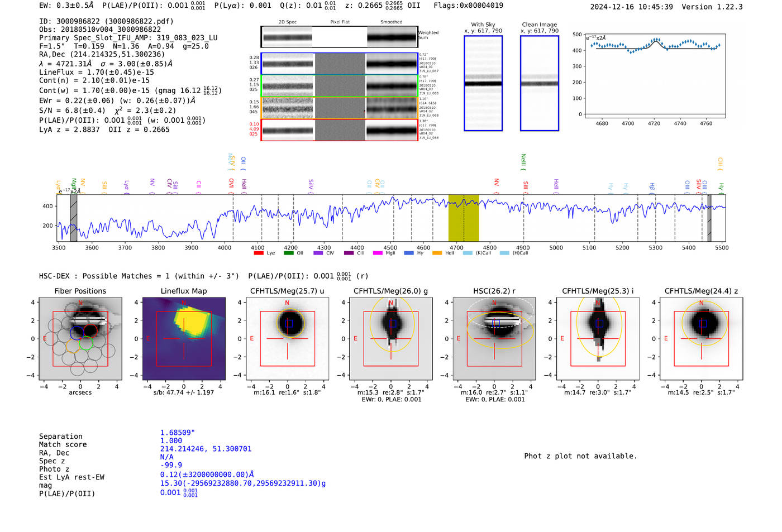Click the Separation value 1.68509"
The height and width of the screenshot is (532, 782).
click(178, 433)
